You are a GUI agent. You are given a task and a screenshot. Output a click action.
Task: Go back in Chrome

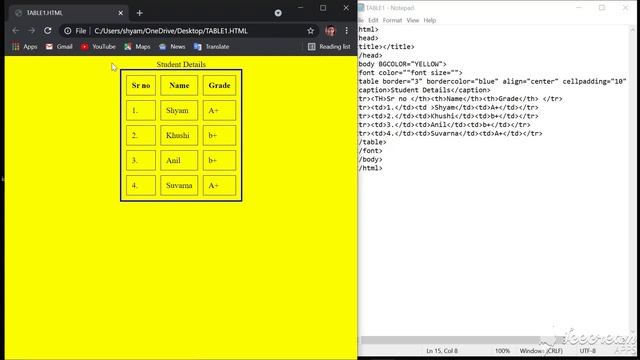[16, 31]
